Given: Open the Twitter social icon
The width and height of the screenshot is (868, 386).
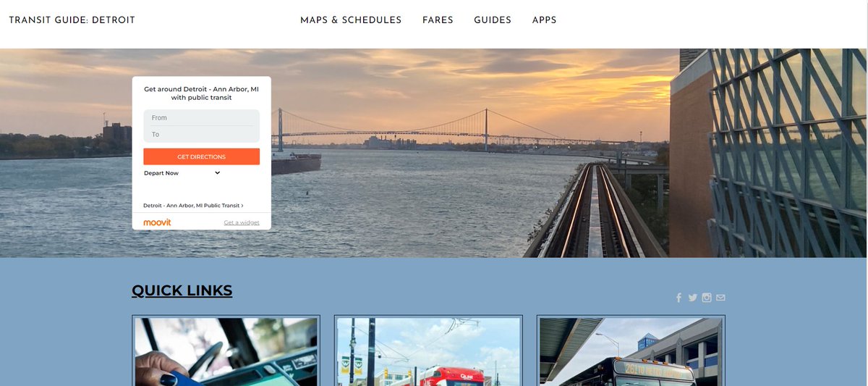Looking at the screenshot, I should pos(693,298).
